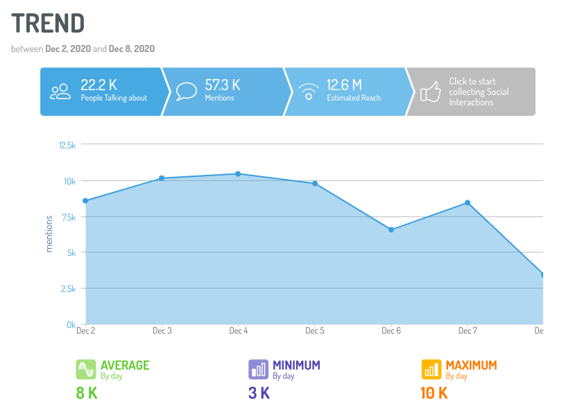The height and width of the screenshot is (412, 564).
Task: Click the Dec 6 dip data point
Action: [391, 230]
